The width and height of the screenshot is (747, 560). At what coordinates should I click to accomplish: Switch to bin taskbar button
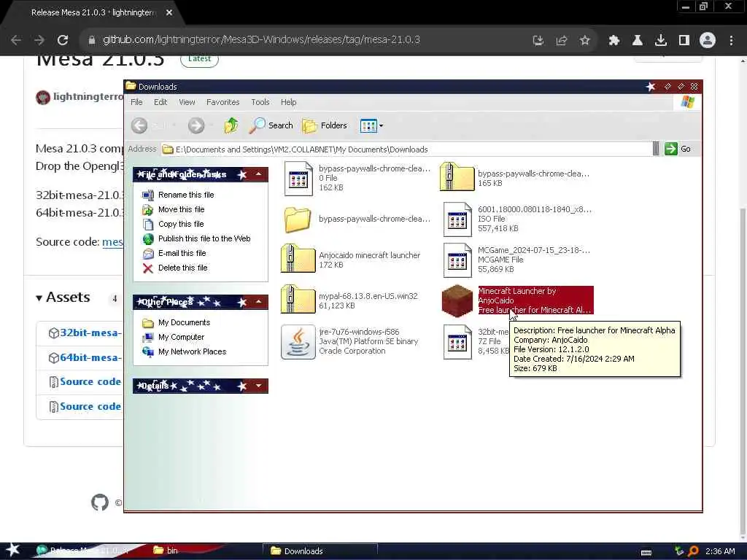[x=166, y=551]
